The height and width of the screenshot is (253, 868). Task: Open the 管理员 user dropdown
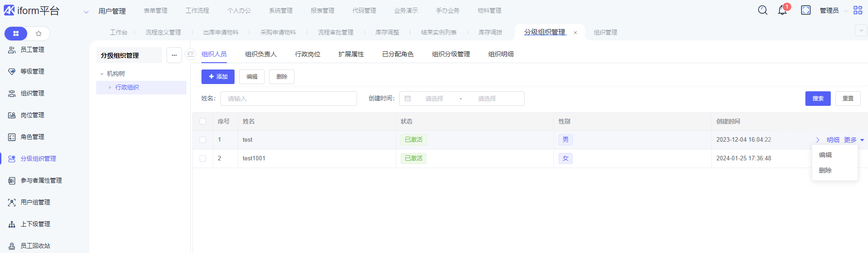coord(834,10)
